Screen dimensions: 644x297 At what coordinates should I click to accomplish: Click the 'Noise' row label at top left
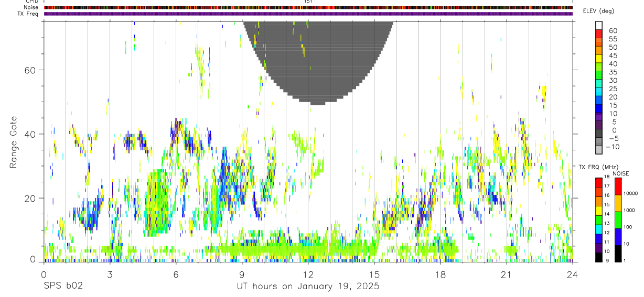[32, 8]
